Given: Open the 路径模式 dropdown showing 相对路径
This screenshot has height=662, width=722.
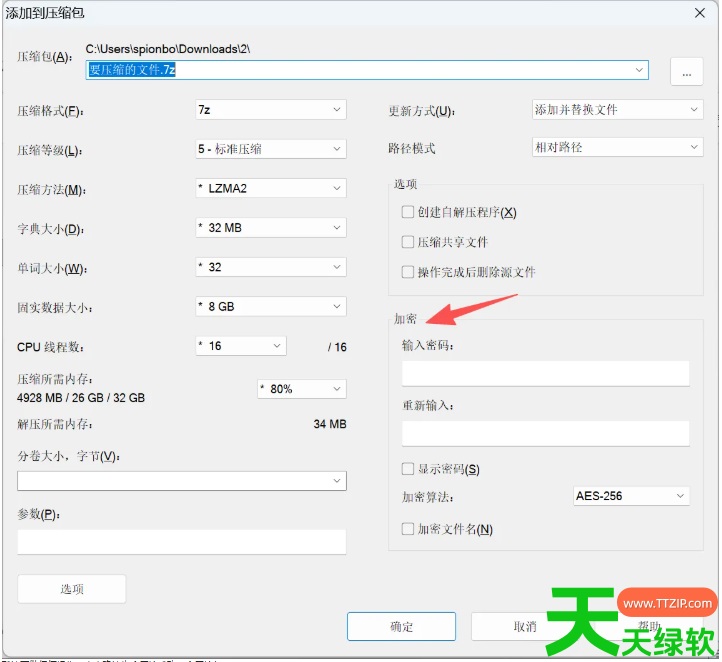Looking at the screenshot, I should (617, 147).
